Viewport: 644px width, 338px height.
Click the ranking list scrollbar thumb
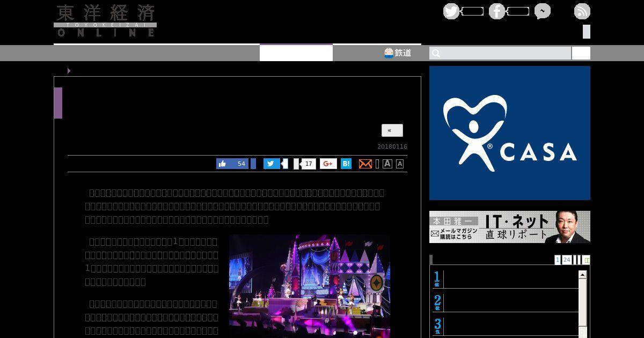pyautogui.click(x=583, y=302)
